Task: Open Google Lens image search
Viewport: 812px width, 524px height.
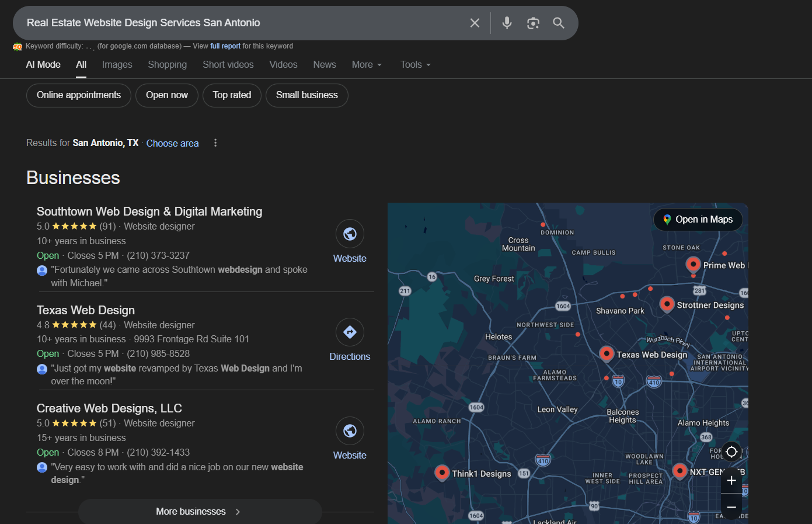Action: 533,23
